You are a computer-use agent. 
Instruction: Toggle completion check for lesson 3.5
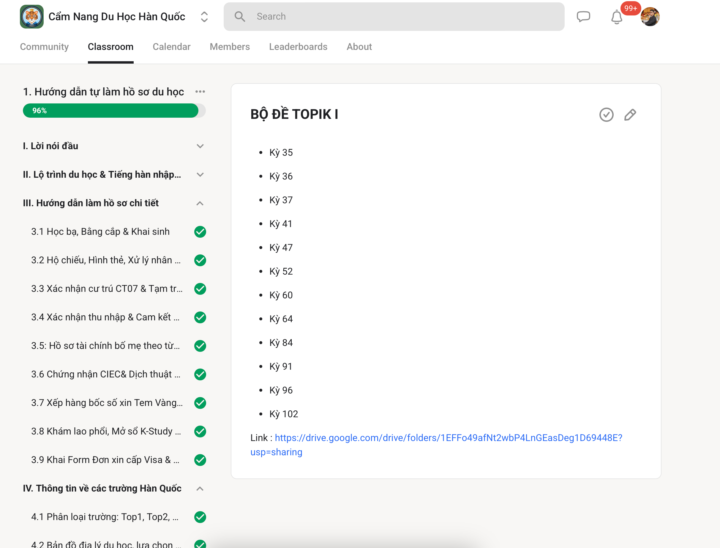point(200,346)
